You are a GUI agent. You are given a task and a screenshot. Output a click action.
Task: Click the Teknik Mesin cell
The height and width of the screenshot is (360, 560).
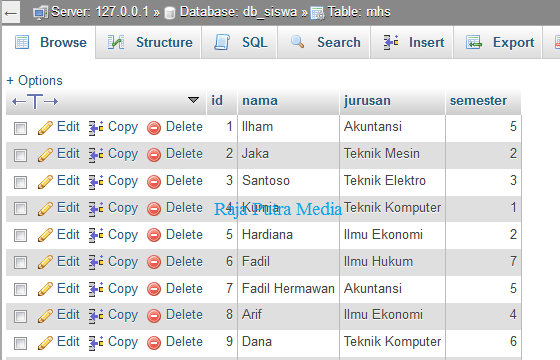(x=392, y=154)
